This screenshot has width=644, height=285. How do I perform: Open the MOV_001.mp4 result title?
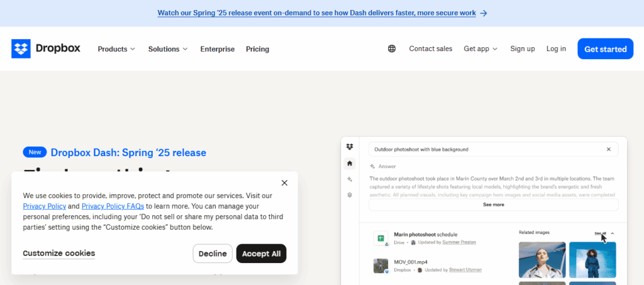tap(411, 262)
